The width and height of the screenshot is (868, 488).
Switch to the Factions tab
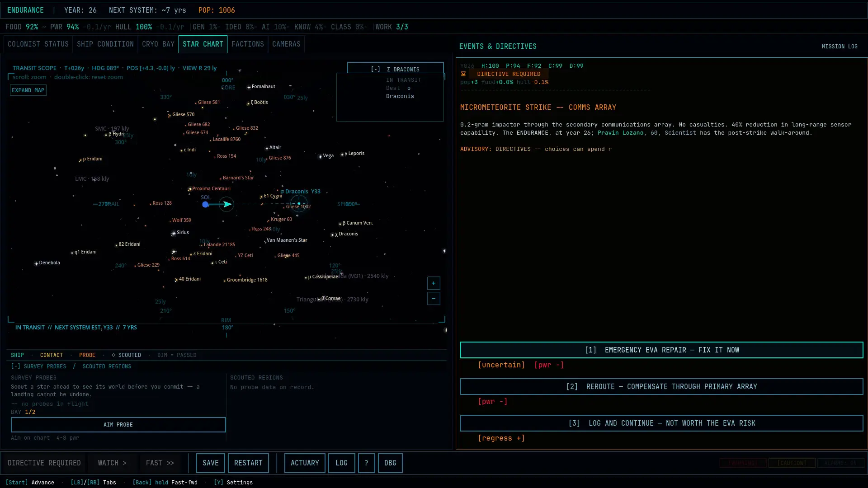248,44
